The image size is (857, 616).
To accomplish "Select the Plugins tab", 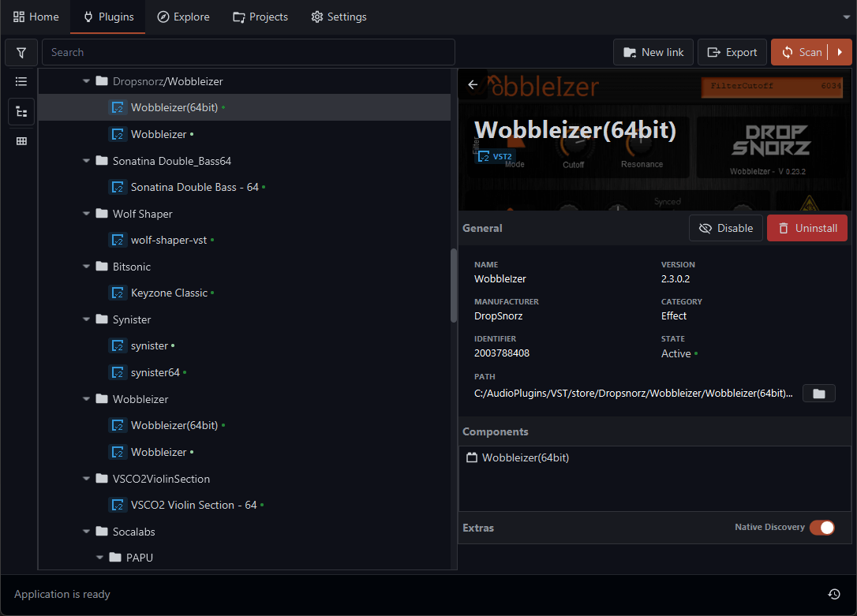I will tap(108, 17).
